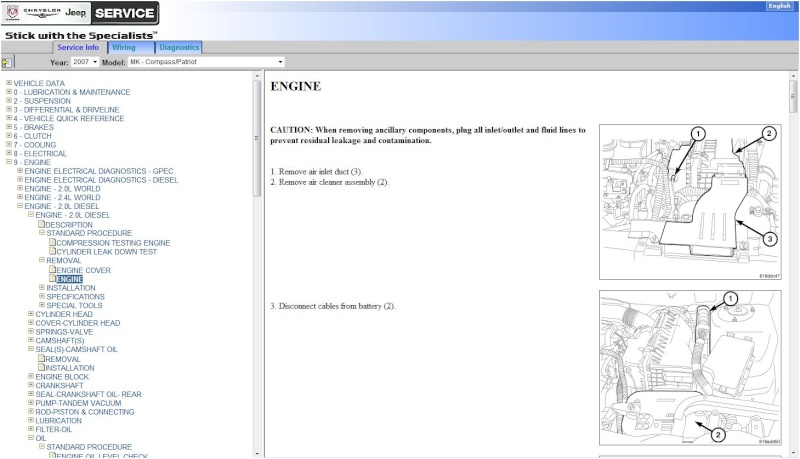Expand the INSTALLATION node below REMOVAL
800x459 pixels.
[42, 287]
